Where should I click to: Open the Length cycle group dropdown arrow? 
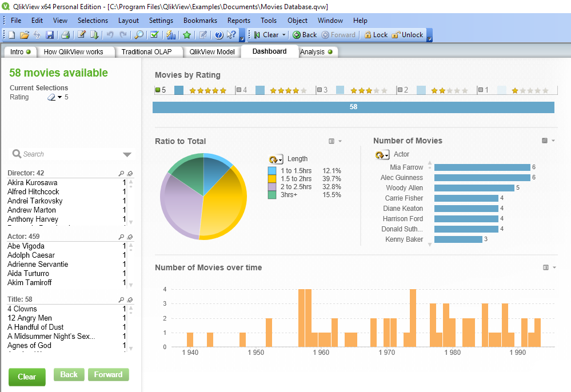tap(281, 161)
